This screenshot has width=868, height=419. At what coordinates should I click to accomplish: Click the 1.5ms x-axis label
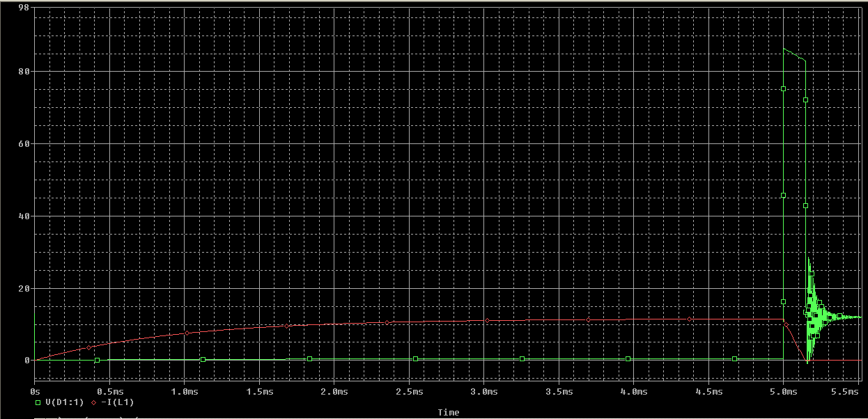[x=260, y=392]
